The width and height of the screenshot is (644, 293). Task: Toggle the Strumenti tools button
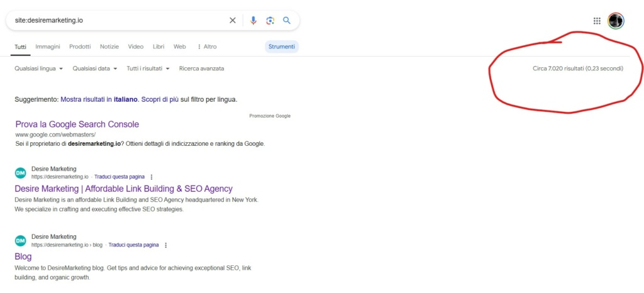click(x=282, y=47)
